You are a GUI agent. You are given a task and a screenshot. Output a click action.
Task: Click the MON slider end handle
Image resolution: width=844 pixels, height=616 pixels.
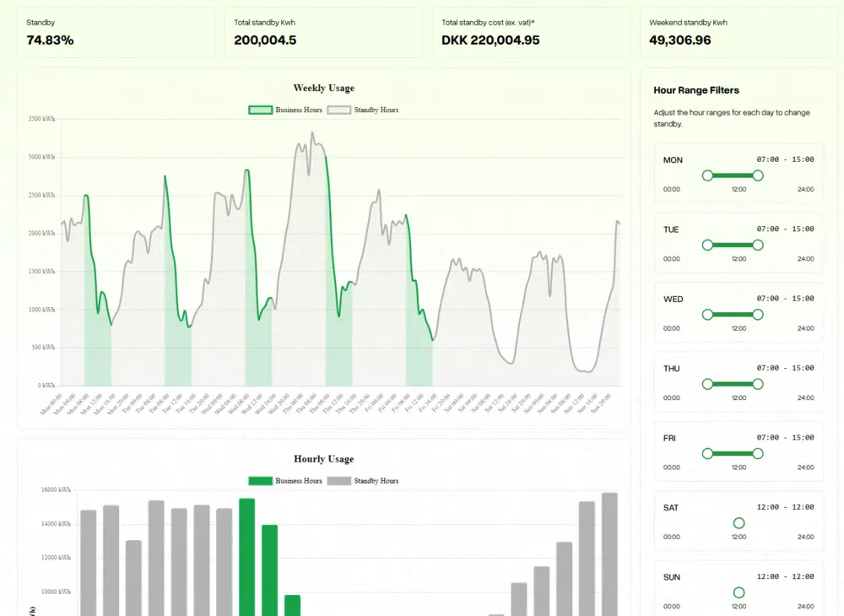tap(758, 176)
